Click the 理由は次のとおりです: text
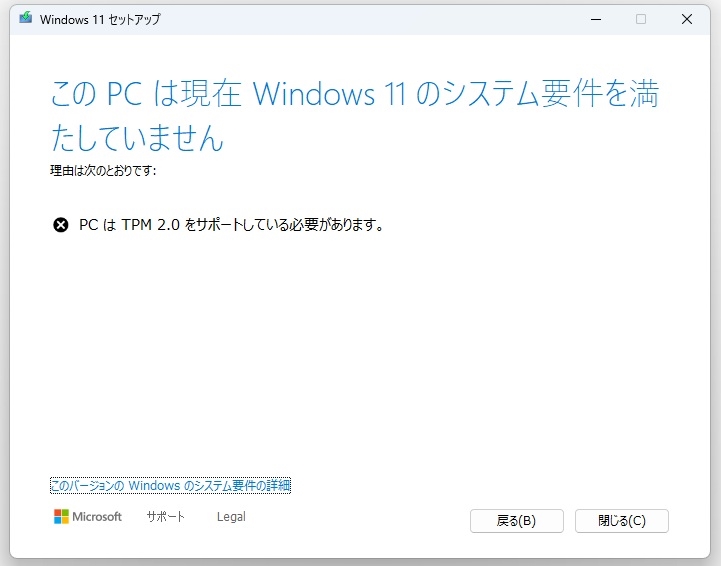Viewport: 721px width, 566px height. pyautogui.click(x=103, y=171)
